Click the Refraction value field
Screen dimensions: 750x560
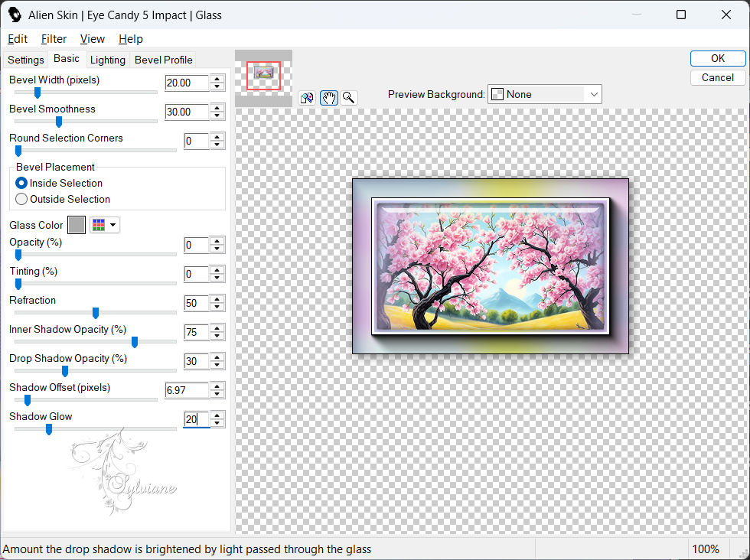[197, 303]
